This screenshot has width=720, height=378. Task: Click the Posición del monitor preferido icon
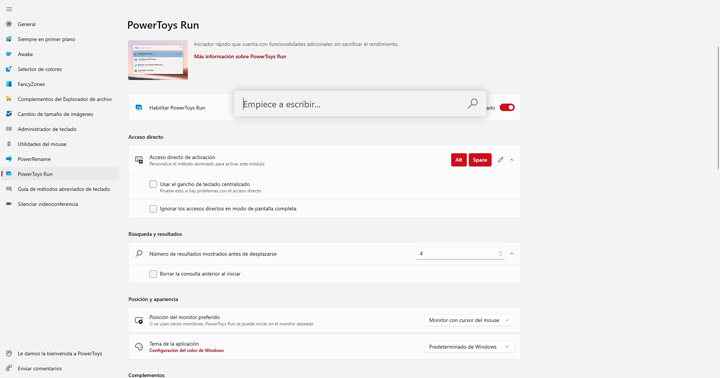tap(139, 320)
